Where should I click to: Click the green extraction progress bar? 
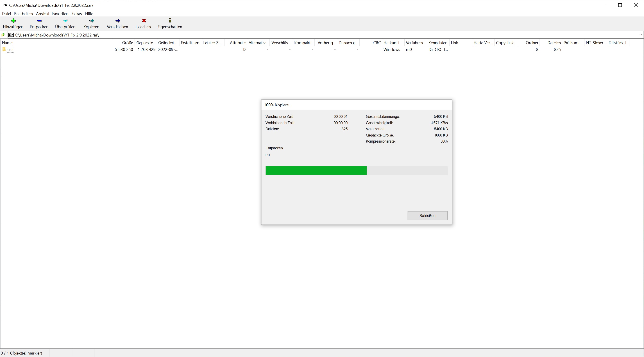(x=316, y=171)
